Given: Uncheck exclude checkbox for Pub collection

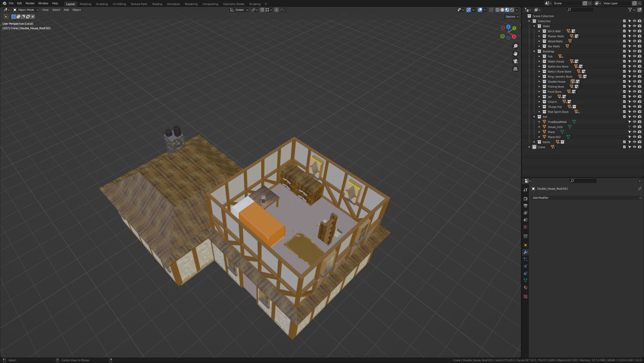Looking at the screenshot, I should coord(624,56).
